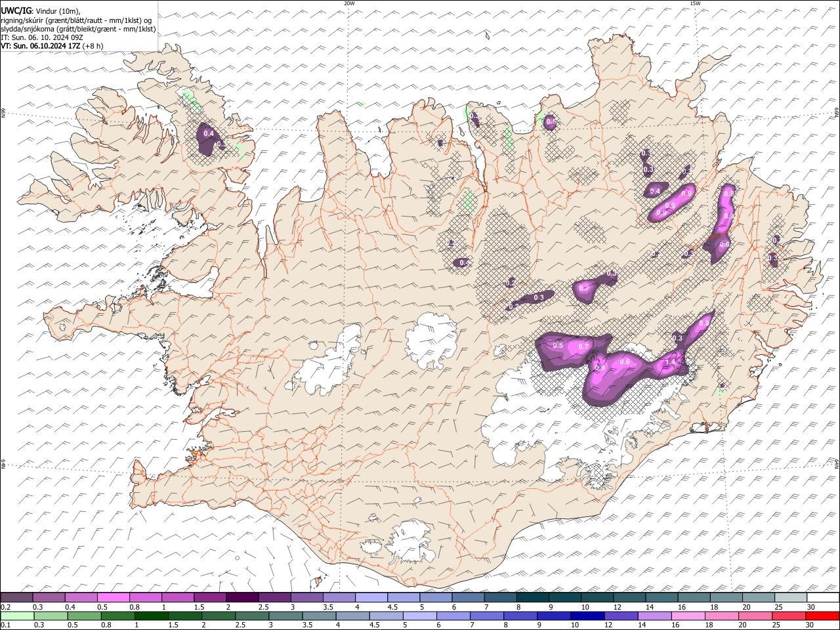Click the 'UWC/IG: Vindur (10m)' title text
The height and width of the screenshot is (630, 840).
[41, 11]
